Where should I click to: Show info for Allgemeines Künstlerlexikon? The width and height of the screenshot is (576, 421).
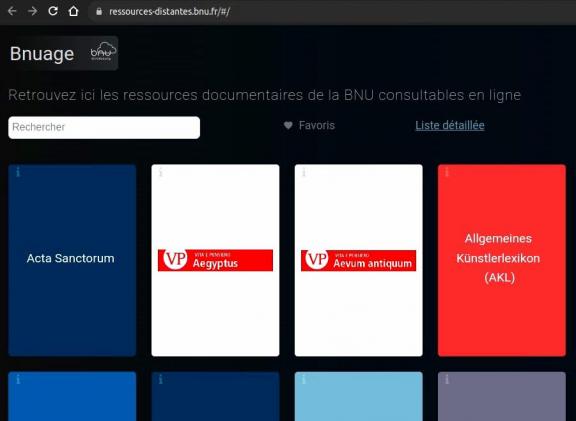point(447,172)
